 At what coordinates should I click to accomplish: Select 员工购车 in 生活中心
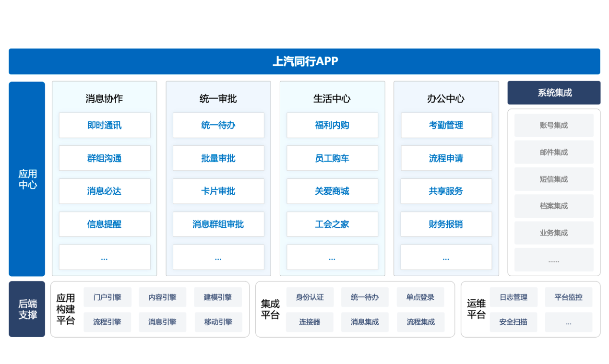pyautogui.click(x=332, y=158)
